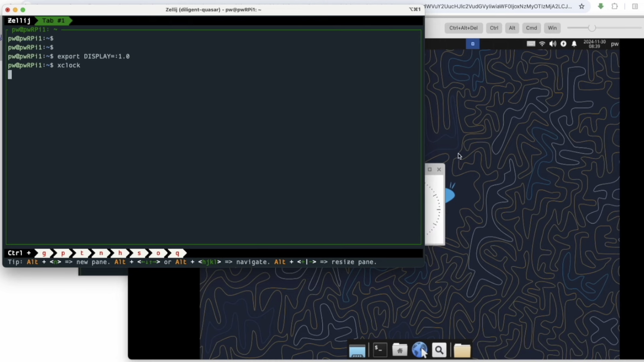Open the pw user menu
The width and height of the screenshot is (644, 362).
[615, 44]
